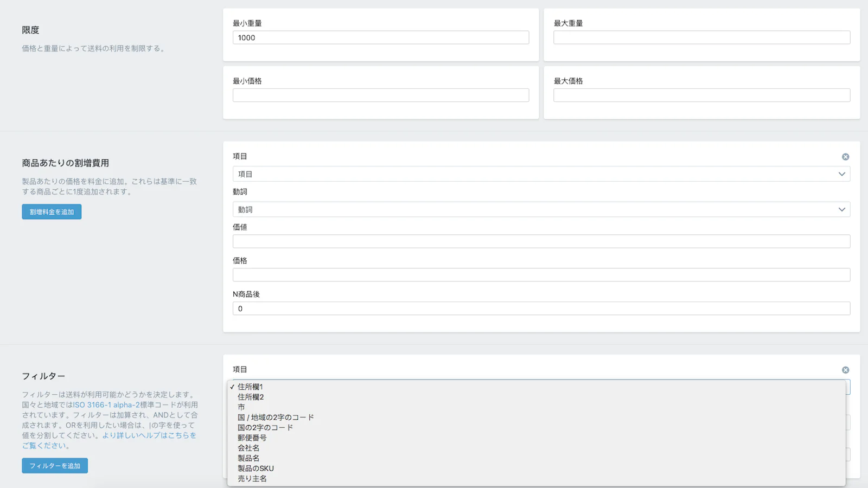Focus the 最小重量 field showing 1000
The height and width of the screenshot is (488, 868).
381,37
